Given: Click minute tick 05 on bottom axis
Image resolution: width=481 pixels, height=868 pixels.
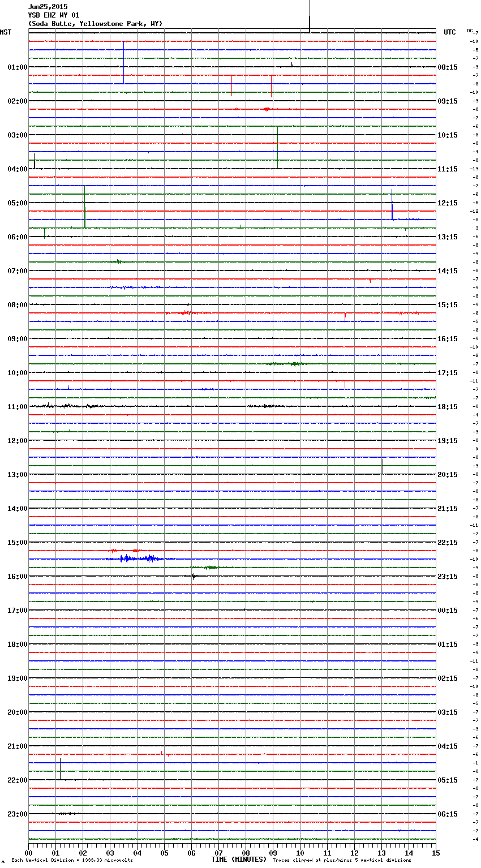Looking at the screenshot, I should coord(164,853).
